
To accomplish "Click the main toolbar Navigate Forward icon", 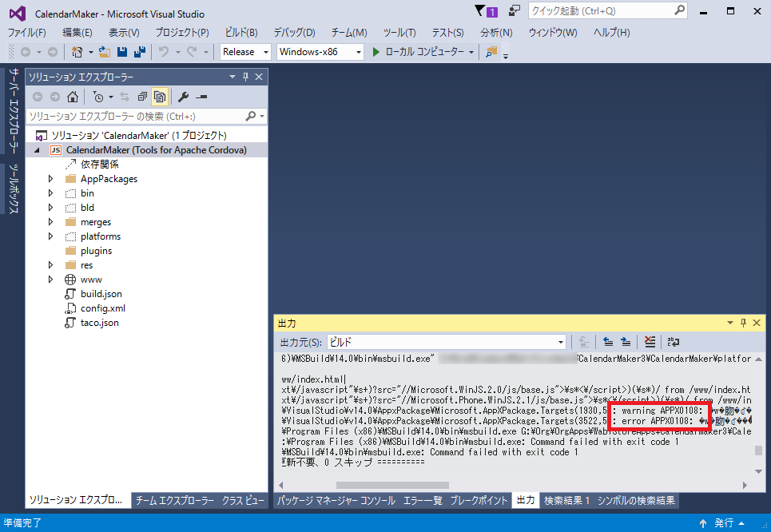I will click(x=53, y=52).
